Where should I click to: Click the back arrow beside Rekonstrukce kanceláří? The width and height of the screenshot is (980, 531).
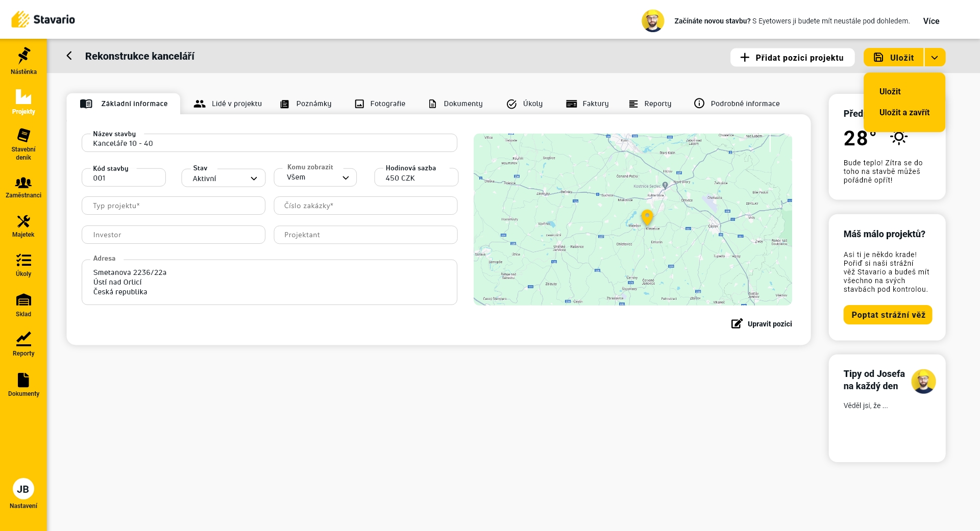69,56
